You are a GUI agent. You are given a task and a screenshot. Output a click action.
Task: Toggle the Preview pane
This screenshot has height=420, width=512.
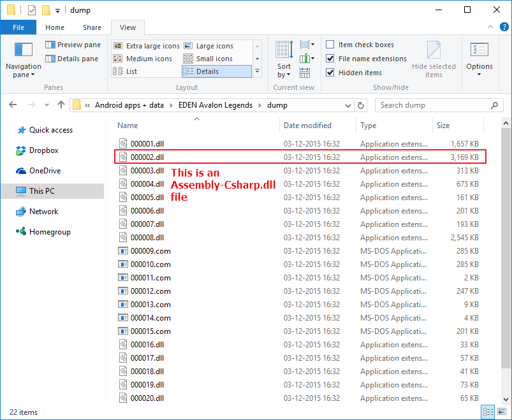(73, 45)
